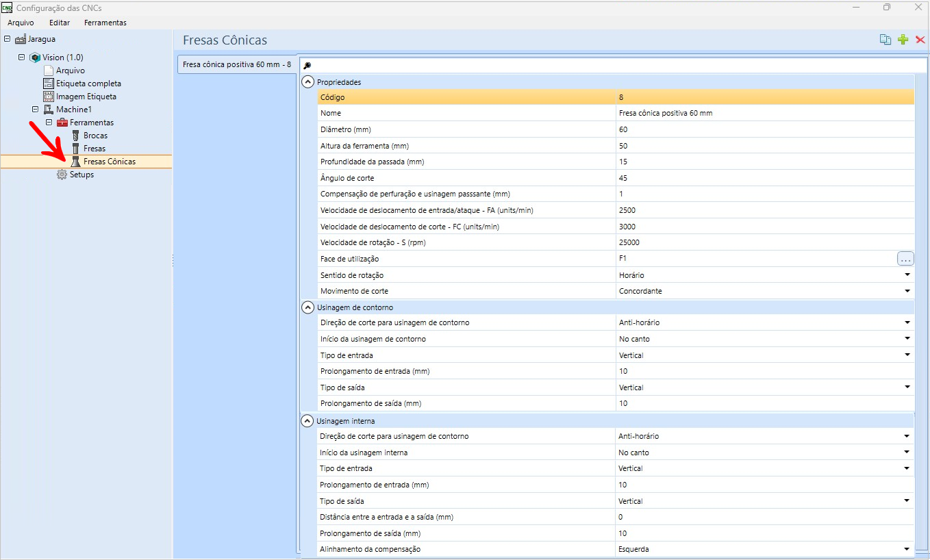Click Profundidade da passada value 15

765,162
